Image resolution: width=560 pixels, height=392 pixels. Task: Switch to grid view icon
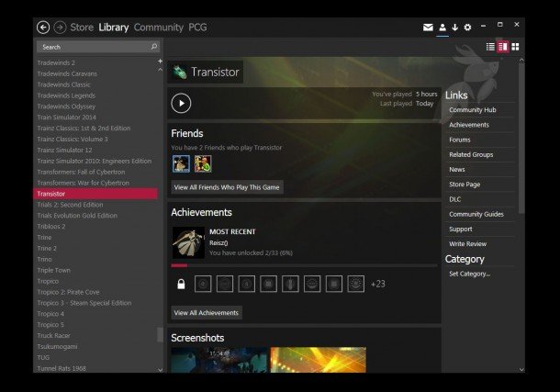click(x=515, y=47)
